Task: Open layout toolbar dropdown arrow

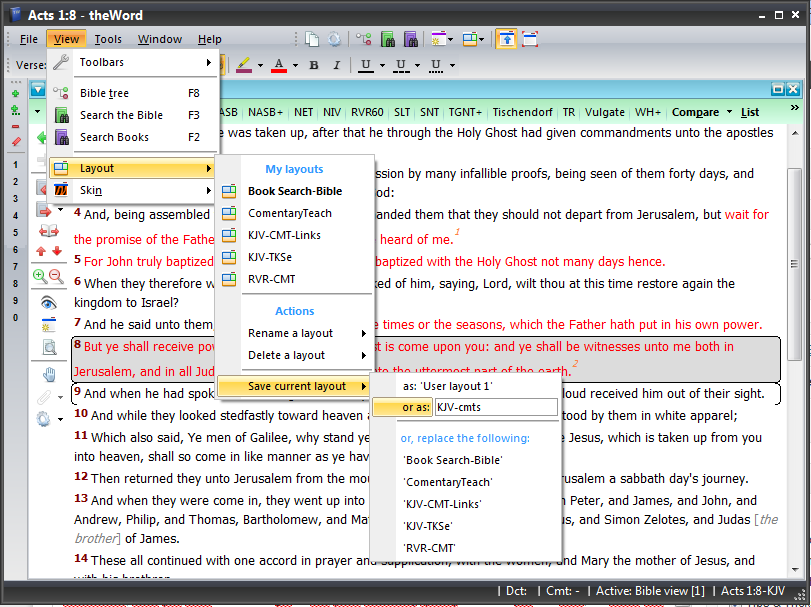Action: tap(482, 39)
